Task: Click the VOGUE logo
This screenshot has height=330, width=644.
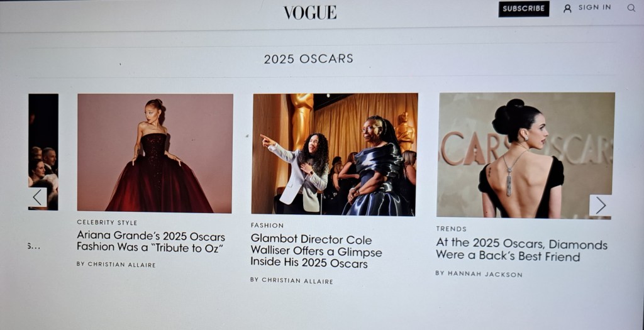Action: tap(310, 13)
